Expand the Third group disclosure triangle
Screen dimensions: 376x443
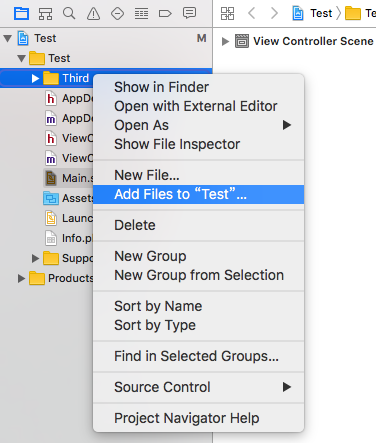(35, 78)
